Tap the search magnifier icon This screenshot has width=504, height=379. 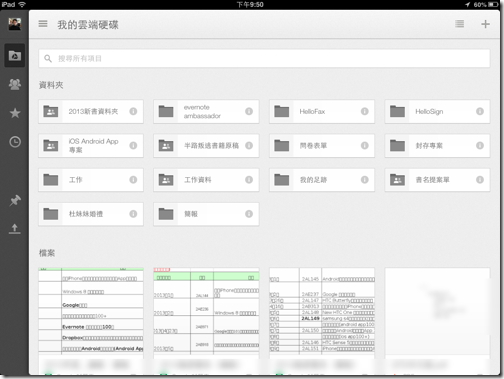pos(48,59)
